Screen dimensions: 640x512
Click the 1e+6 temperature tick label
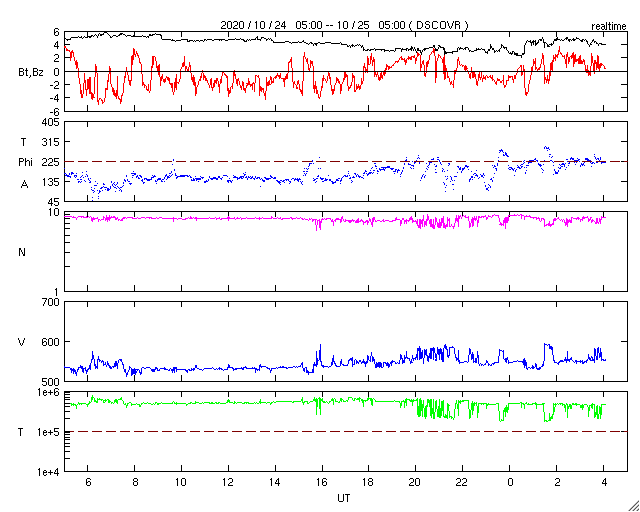click(49, 392)
